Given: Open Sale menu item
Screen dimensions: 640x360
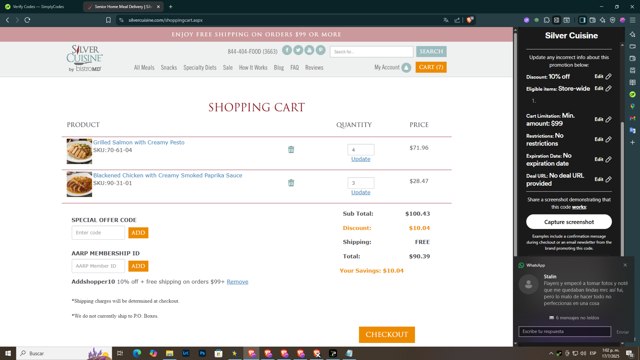Looking at the screenshot, I should (x=228, y=67).
